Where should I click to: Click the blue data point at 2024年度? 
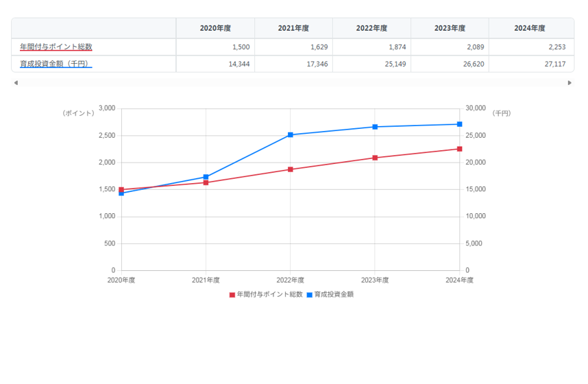tap(459, 124)
